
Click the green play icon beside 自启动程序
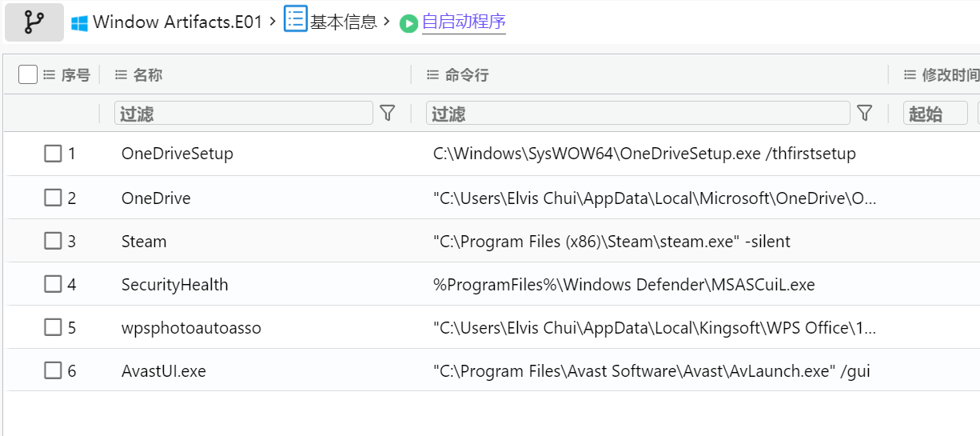408,24
